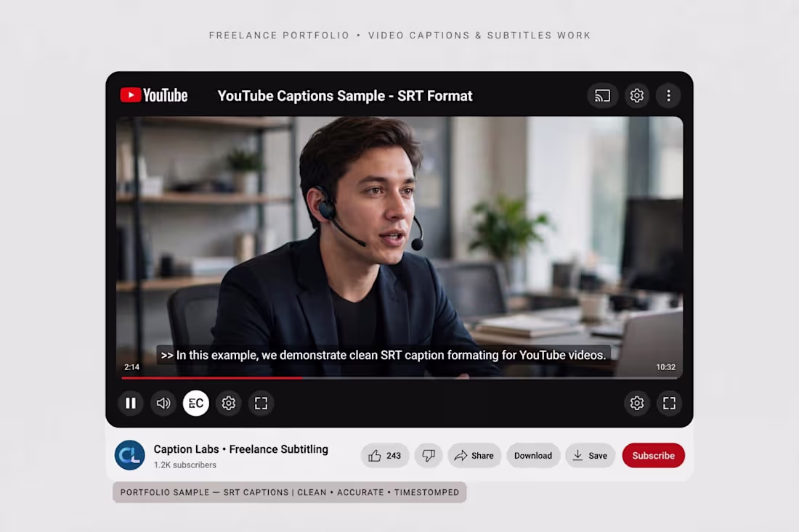
Task: Open the three-dot more options menu
Action: pos(668,96)
